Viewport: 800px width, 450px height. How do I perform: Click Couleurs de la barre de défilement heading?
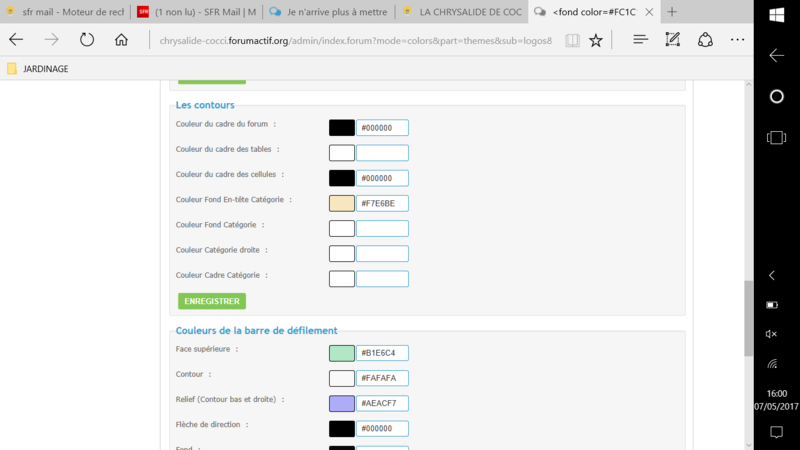point(257,331)
